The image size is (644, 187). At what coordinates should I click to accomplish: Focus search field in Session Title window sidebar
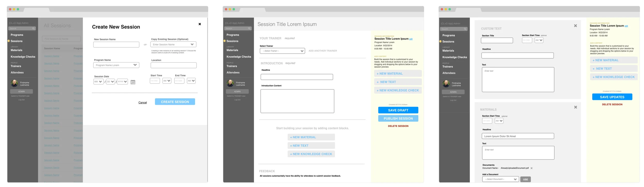tap(238, 28)
